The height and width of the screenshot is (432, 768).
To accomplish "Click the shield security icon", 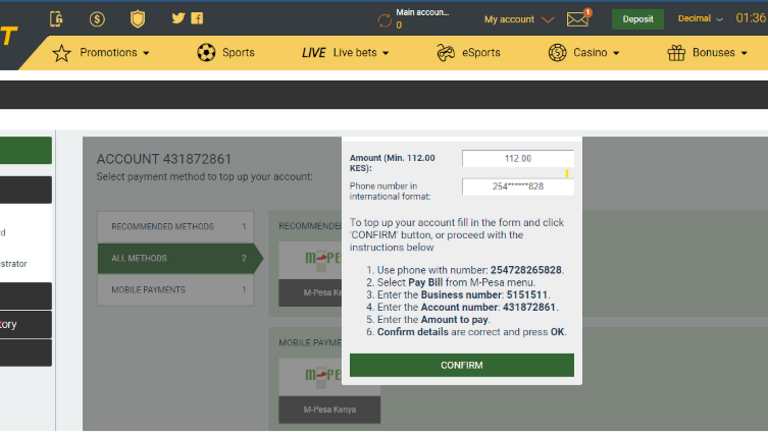I will coord(138,19).
